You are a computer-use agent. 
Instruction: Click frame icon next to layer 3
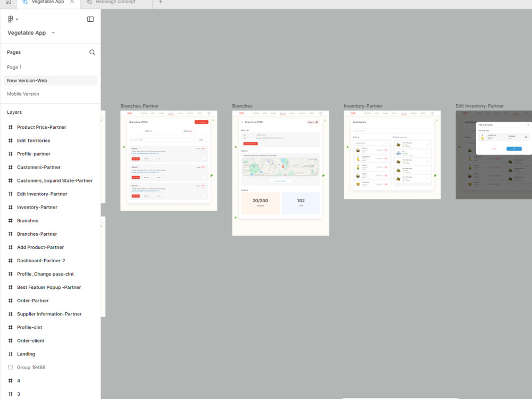point(10,394)
